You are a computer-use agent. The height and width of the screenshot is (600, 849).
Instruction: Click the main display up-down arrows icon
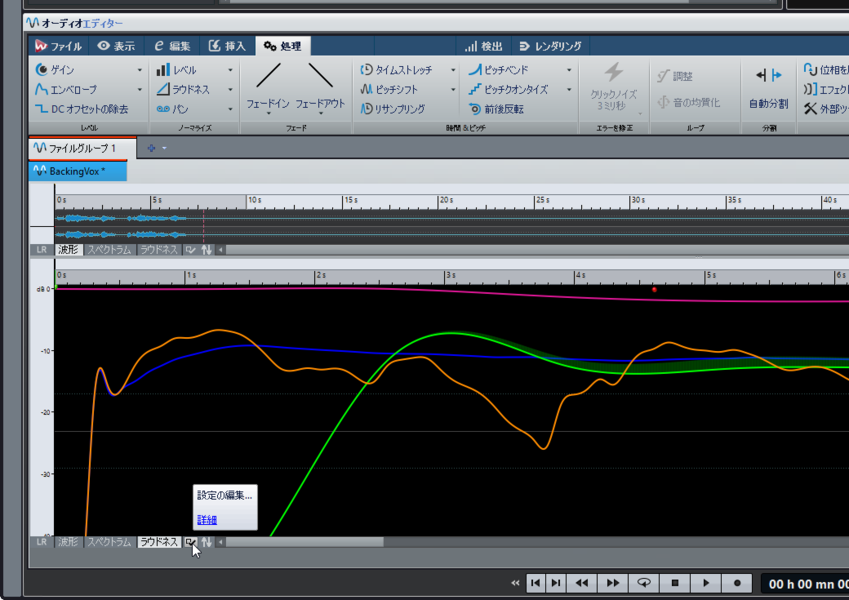point(206,542)
